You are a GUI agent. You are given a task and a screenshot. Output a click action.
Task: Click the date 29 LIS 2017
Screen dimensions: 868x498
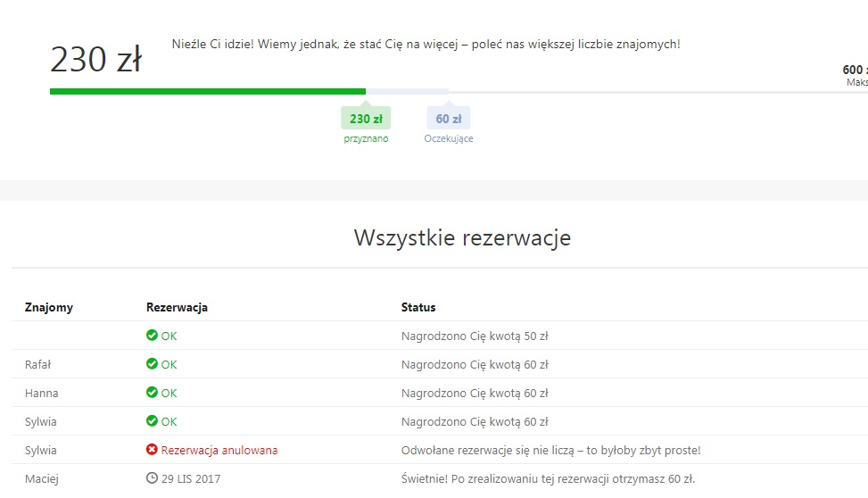tap(191, 478)
